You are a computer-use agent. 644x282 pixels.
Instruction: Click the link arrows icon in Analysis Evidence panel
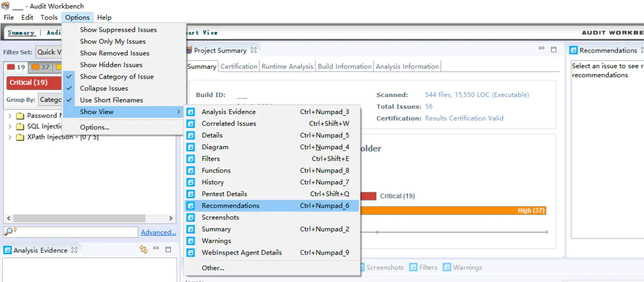coord(143,250)
